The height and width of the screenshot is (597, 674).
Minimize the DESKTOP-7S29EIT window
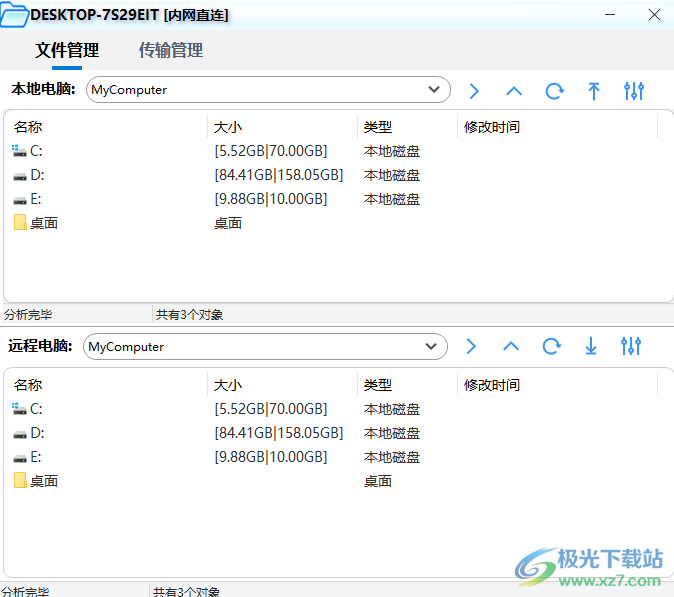point(610,15)
